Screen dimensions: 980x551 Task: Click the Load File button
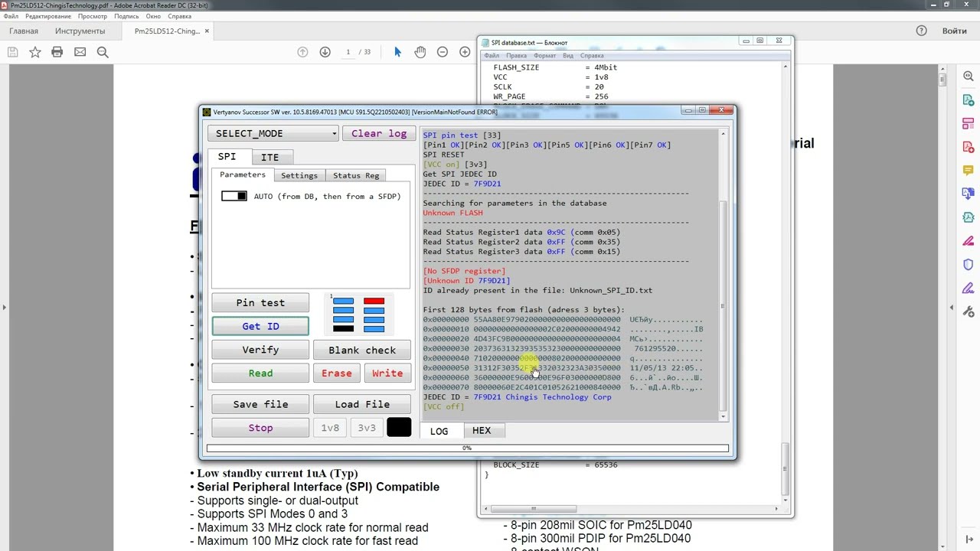click(362, 404)
